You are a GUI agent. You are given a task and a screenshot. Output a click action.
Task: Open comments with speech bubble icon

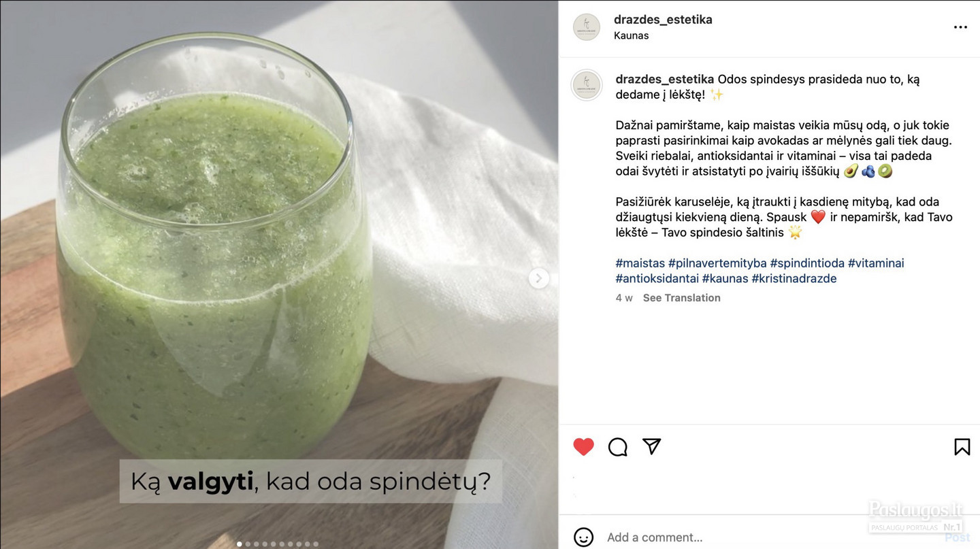(x=618, y=447)
